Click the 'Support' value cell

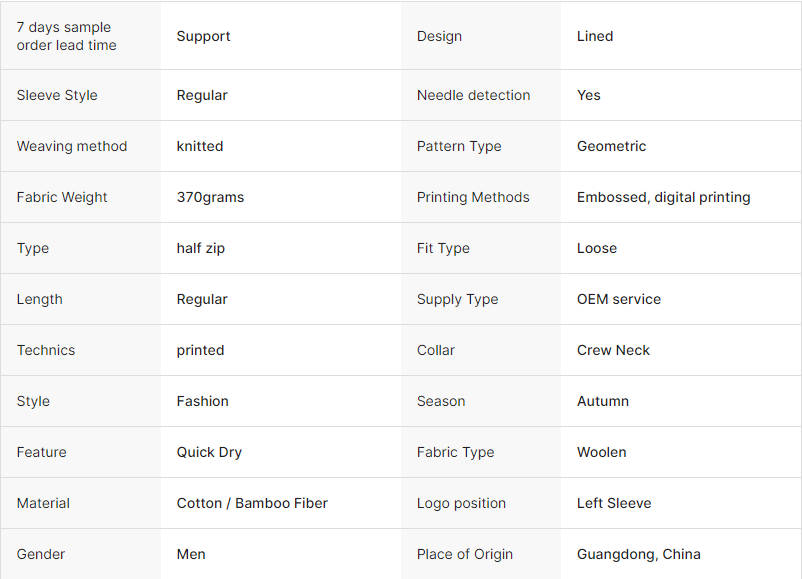coord(203,36)
